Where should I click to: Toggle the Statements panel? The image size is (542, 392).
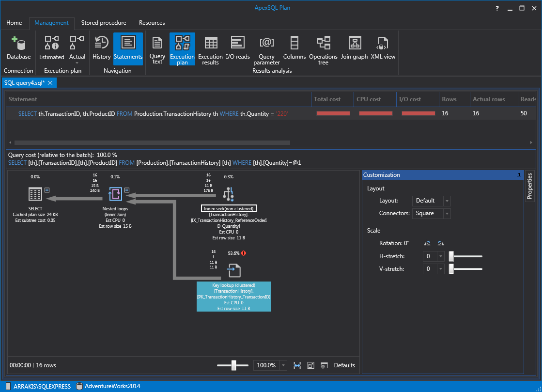coord(128,49)
